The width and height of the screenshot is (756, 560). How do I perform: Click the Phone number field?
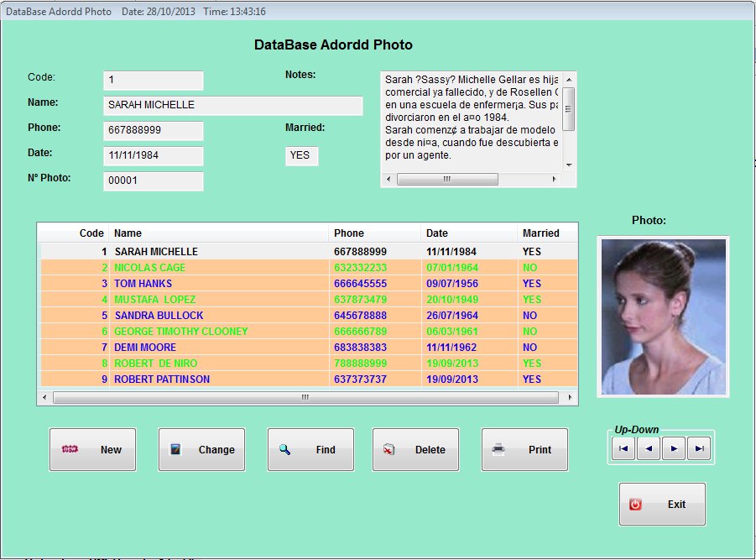pos(153,131)
